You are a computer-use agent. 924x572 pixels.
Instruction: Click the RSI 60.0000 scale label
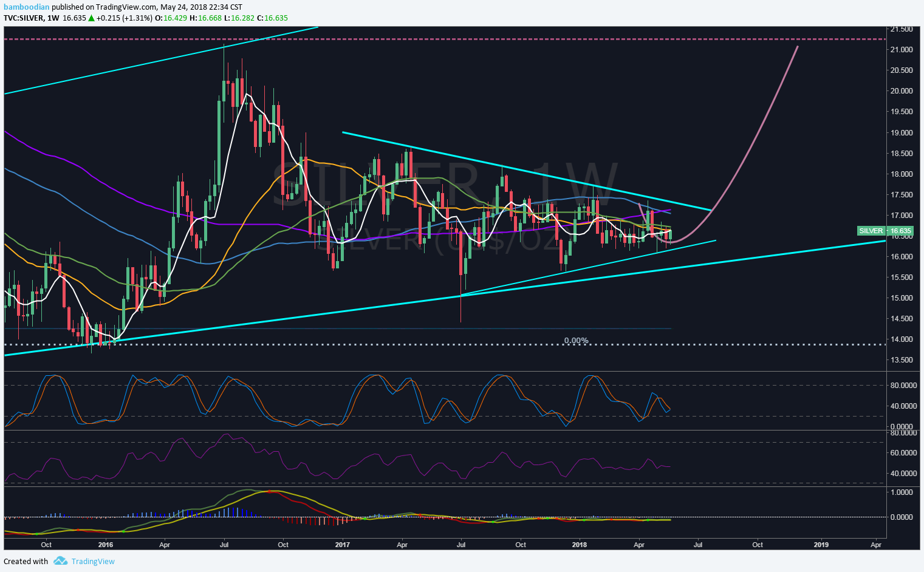tap(903, 452)
